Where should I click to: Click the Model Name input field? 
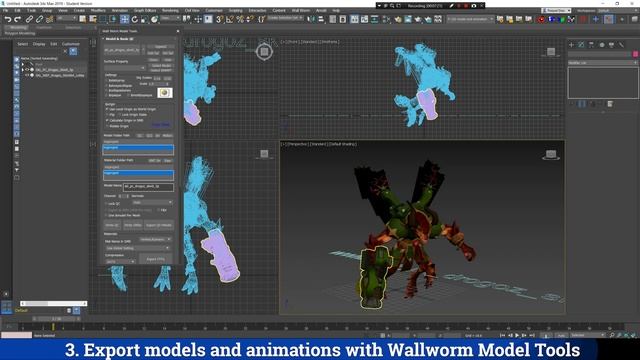point(148,187)
